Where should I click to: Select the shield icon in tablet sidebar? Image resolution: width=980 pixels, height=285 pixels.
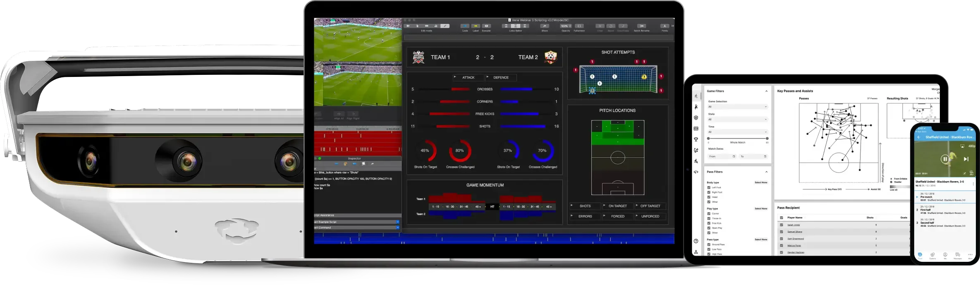pos(696,118)
